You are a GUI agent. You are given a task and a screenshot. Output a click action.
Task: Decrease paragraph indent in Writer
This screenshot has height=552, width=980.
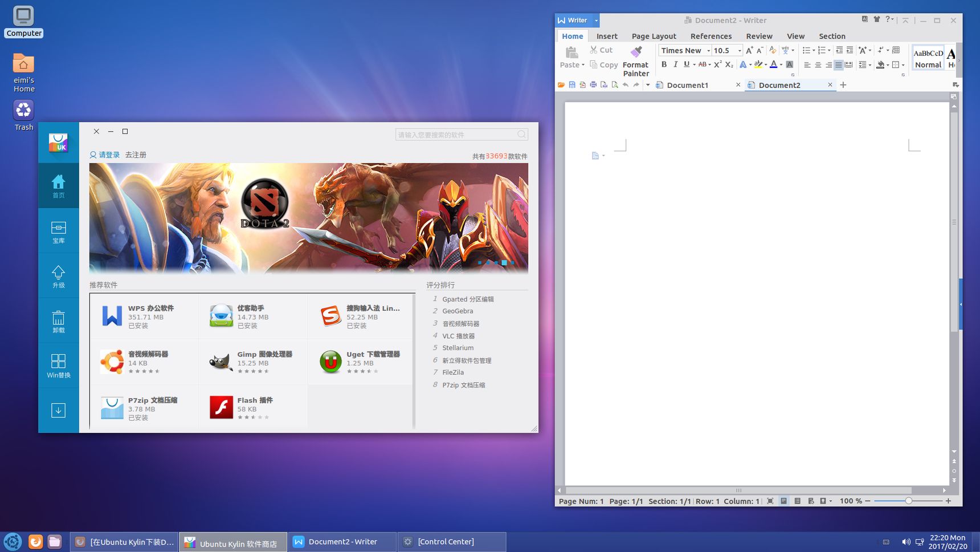coord(839,50)
